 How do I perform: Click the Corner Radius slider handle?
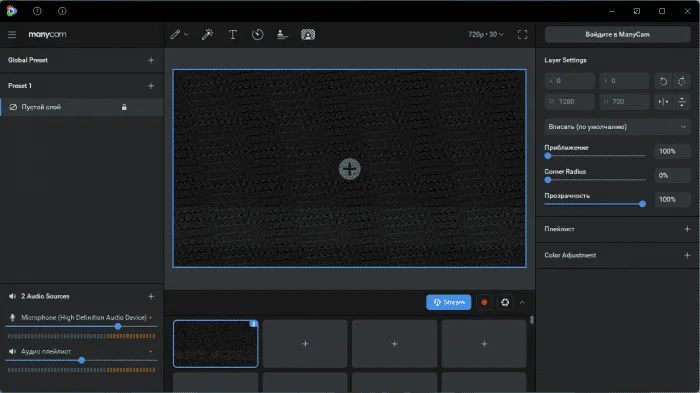coord(548,180)
